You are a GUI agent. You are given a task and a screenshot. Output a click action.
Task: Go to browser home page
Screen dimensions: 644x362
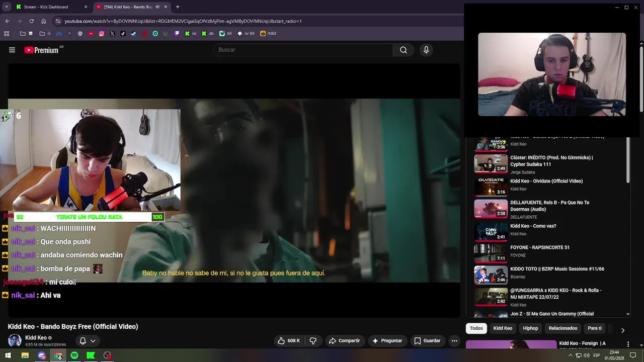pos(43,21)
